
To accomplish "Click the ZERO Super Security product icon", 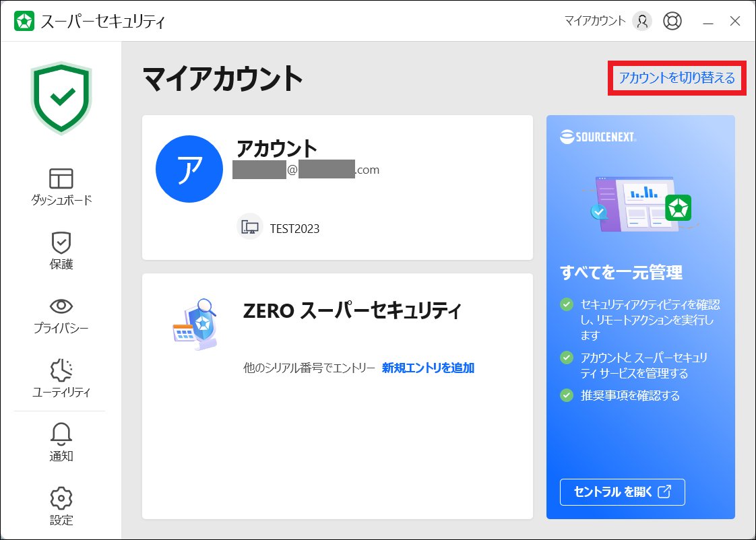I will click(x=197, y=324).
